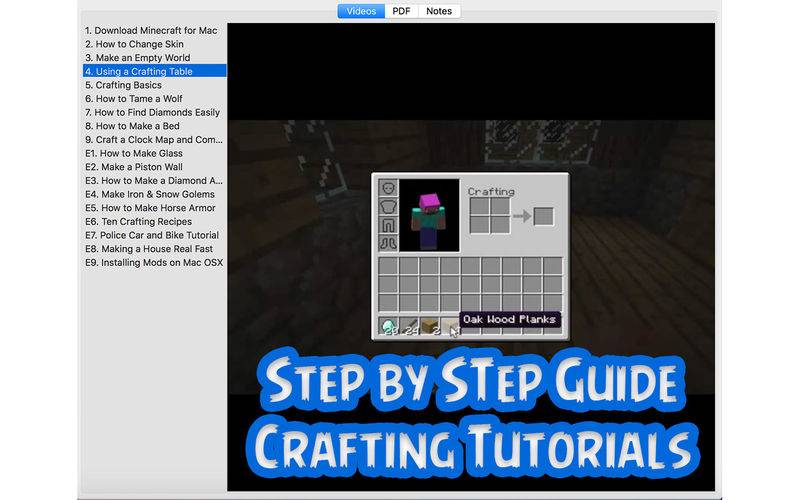The image size is (800, 500).
Task: Open the PDF tab
Action: click(401, 11)
